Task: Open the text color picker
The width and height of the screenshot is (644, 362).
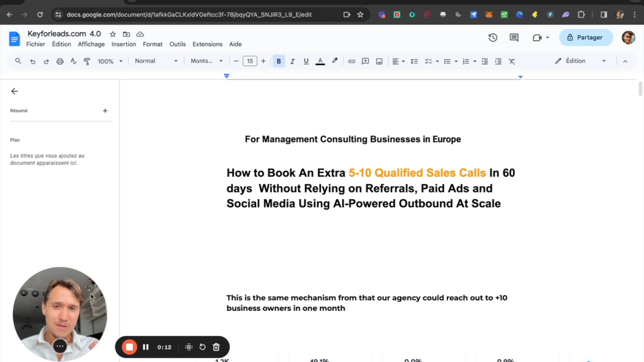Action: 320,61
